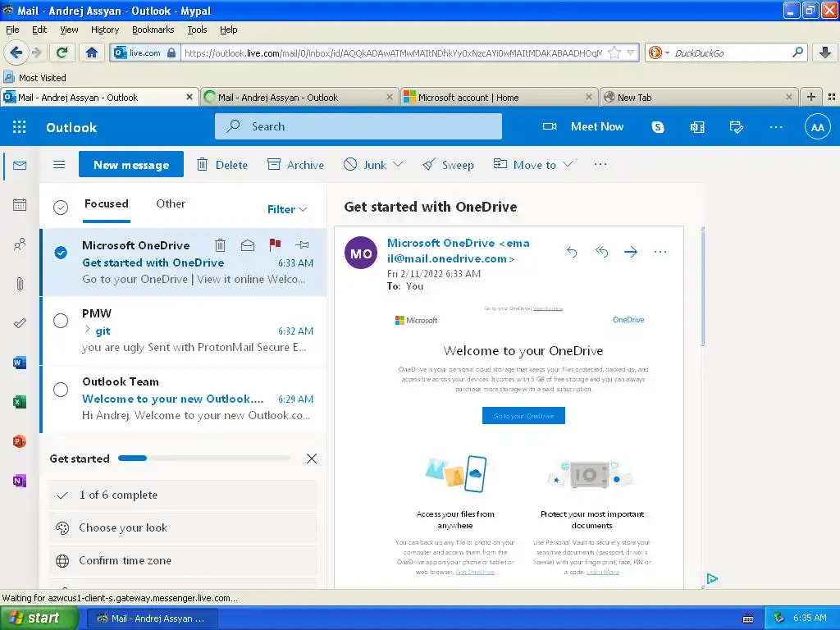Click Go to your OneDrive button
Viewport: 840px width, 630px height.
click(523, 416)
